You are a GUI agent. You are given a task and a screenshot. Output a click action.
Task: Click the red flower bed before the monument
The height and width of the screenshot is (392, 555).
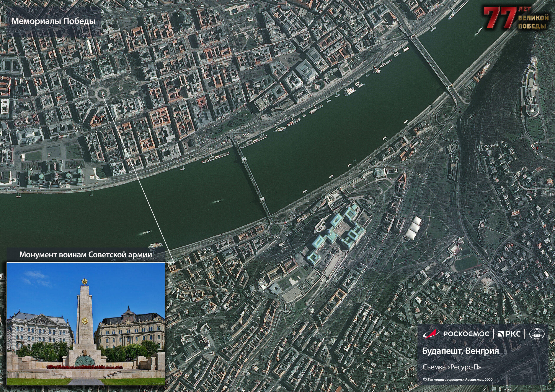point(85,367)
